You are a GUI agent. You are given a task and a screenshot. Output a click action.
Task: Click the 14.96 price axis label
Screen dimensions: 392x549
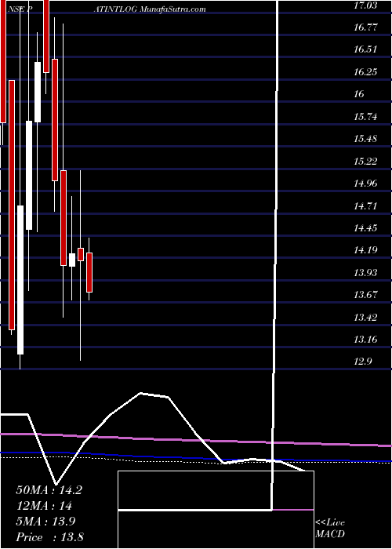pyautogui.click(x=366, y=183)
